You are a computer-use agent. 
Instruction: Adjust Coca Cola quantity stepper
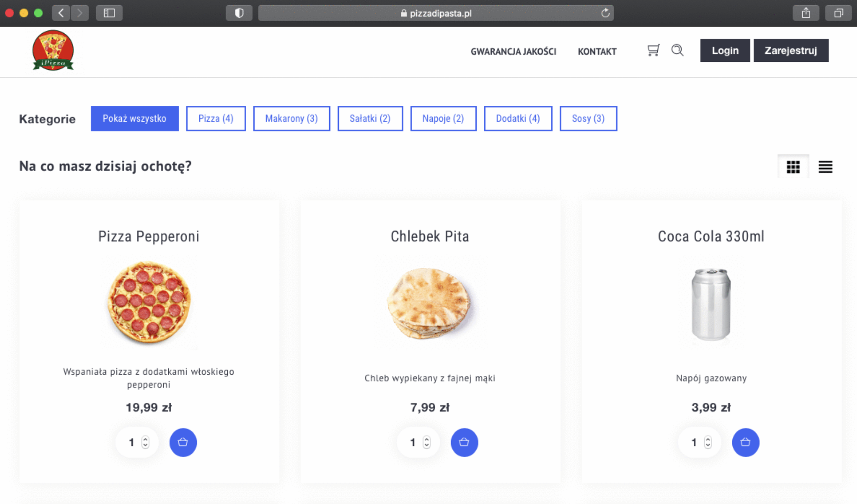tap(708, 442)
